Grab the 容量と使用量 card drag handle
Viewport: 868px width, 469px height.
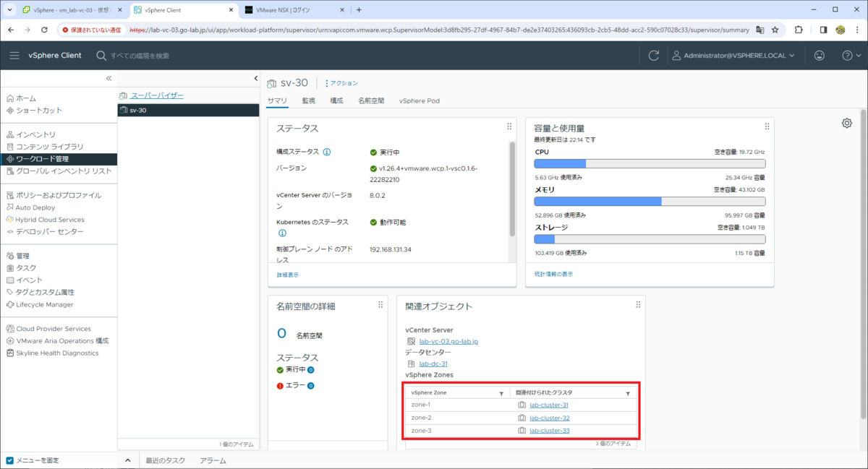[x=767, y=126]
